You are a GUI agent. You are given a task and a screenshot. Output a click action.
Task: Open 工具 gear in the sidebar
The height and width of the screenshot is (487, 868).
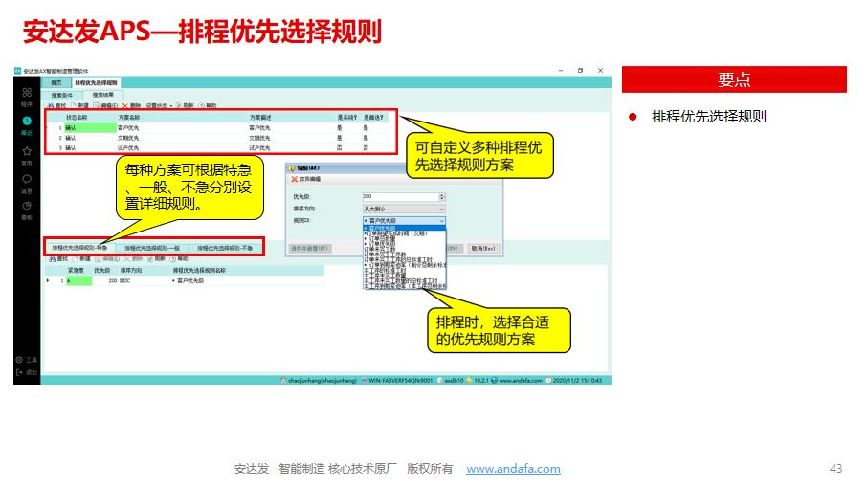(x=26, y=360)
